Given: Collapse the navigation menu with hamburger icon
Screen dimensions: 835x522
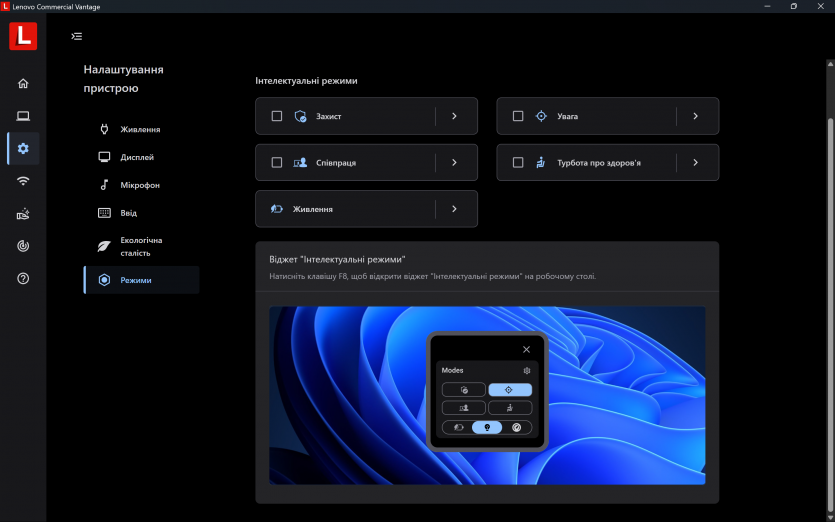Looking at the screenshot, I should [77, 36].
